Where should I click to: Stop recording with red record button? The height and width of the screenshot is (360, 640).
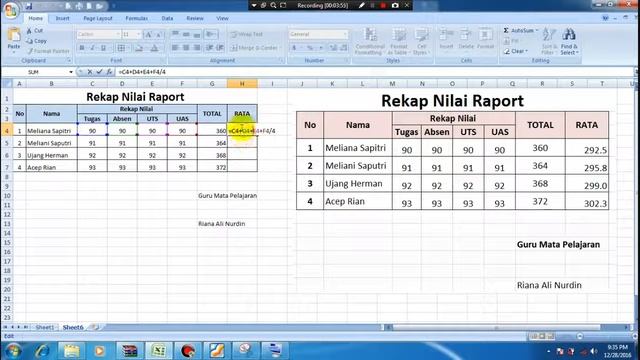[383, 5]
